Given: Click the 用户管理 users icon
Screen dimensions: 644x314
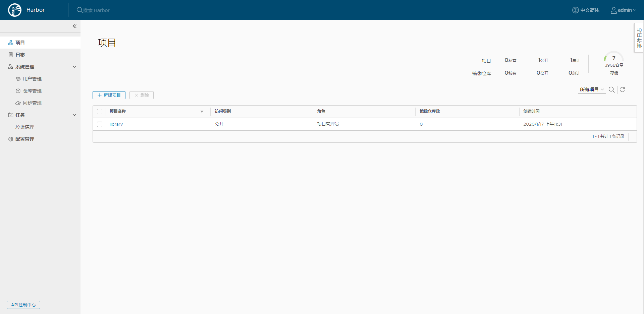Looking at the screenshot, I should (x=18, y=79).
